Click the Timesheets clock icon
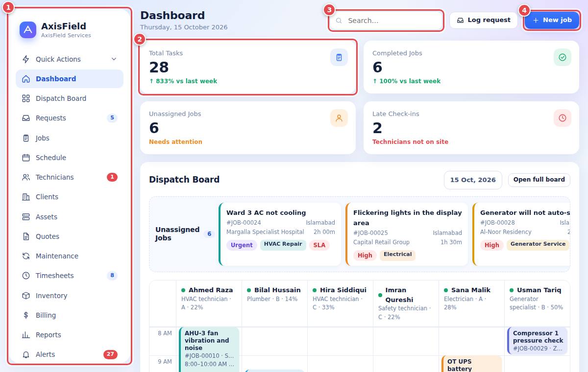The width and height of the screenshot is (588, 372). pos(26,276)
